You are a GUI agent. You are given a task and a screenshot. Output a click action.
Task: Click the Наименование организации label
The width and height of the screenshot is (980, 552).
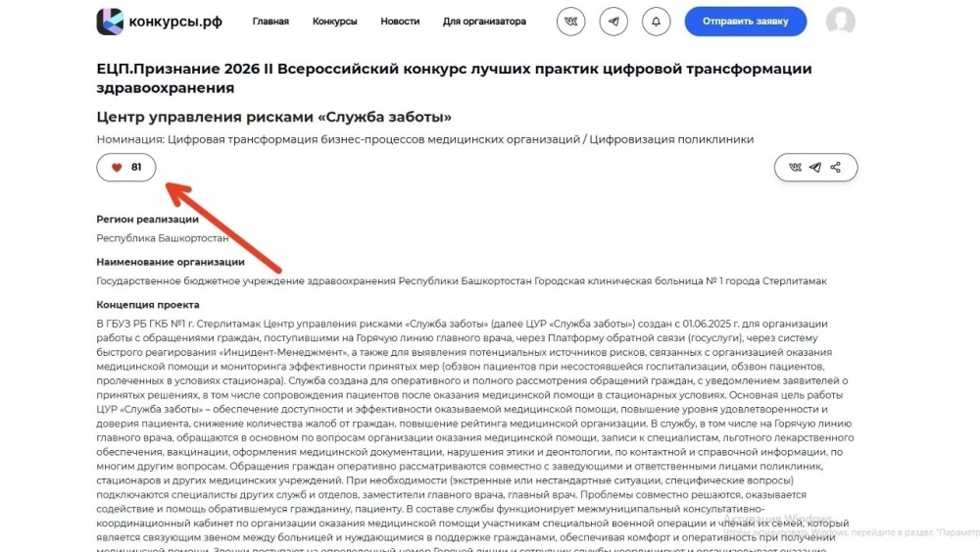(x=171, y=262)
